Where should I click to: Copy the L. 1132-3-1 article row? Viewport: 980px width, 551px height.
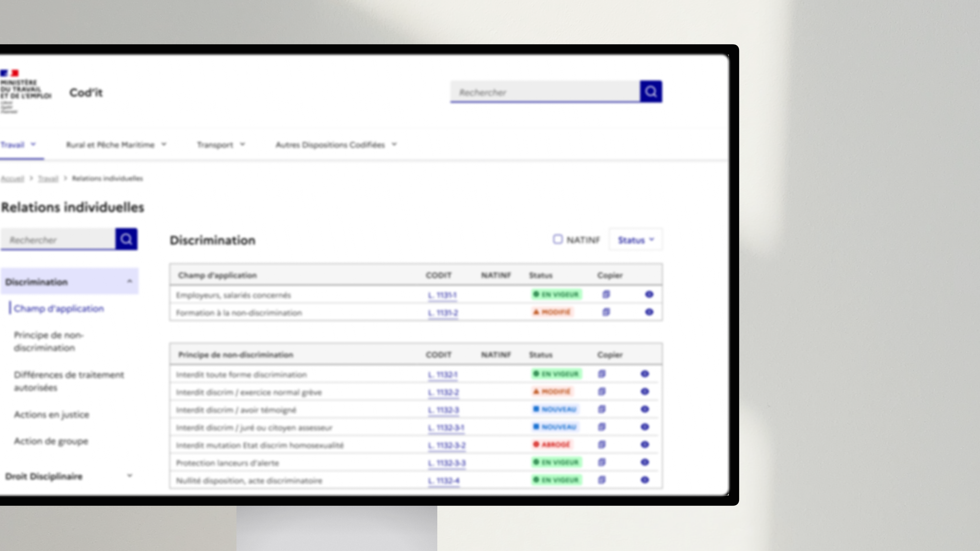pos(602,427)
